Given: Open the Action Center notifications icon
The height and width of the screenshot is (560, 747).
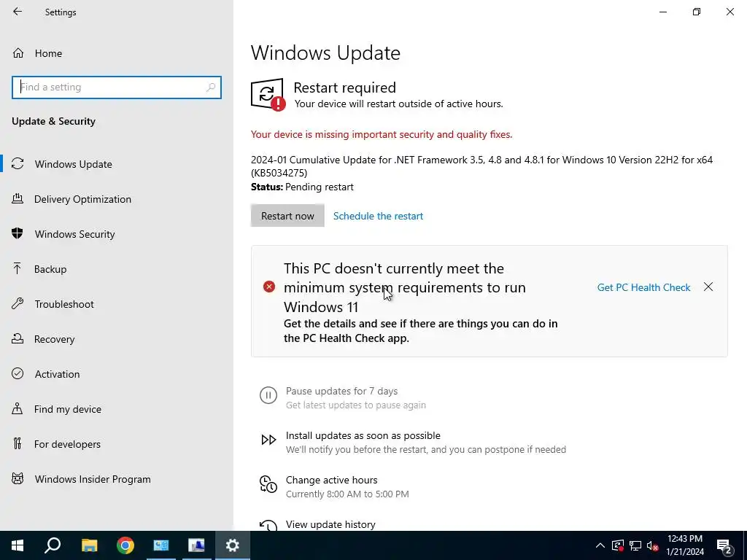Looking at the screenshot, I should 724,545.
